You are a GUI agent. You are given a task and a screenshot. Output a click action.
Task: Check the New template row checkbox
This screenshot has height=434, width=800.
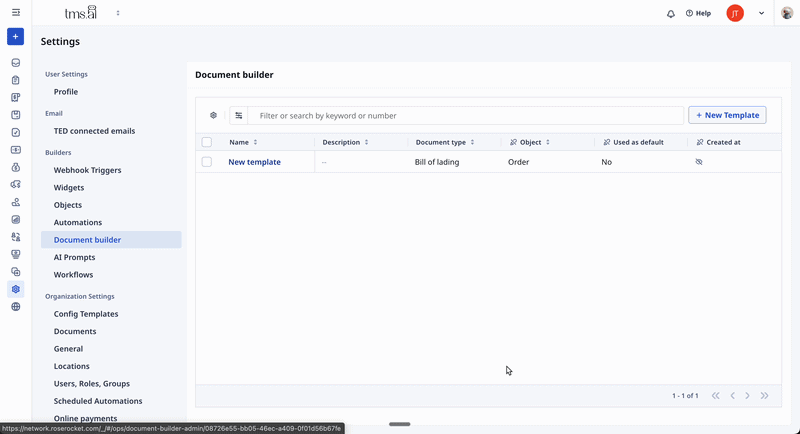click(207, 162)
